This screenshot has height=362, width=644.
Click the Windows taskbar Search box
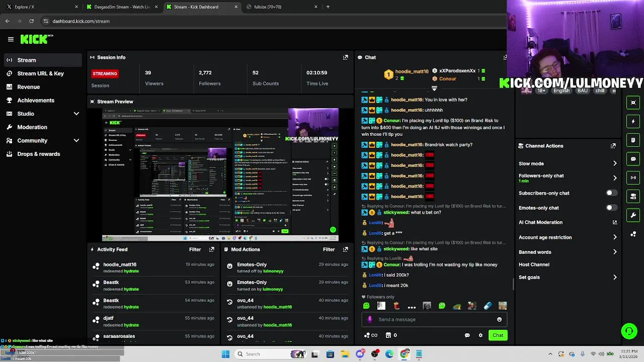coord(271,354)
